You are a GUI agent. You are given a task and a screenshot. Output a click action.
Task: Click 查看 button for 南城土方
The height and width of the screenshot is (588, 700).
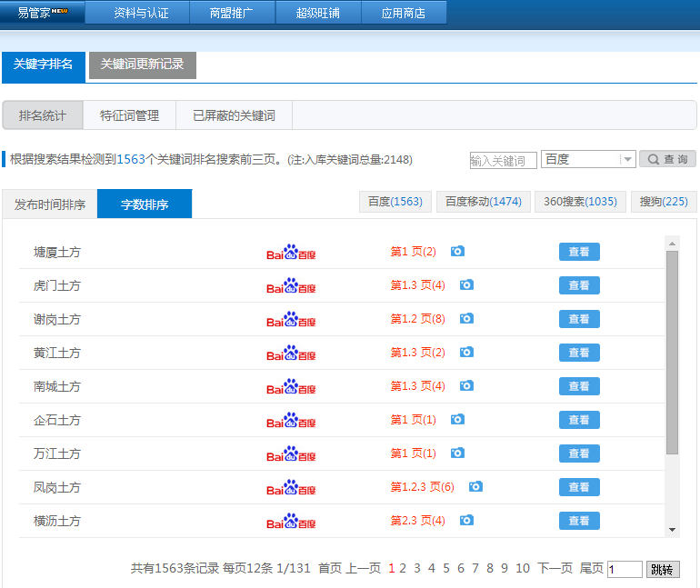tap(579, 386)
